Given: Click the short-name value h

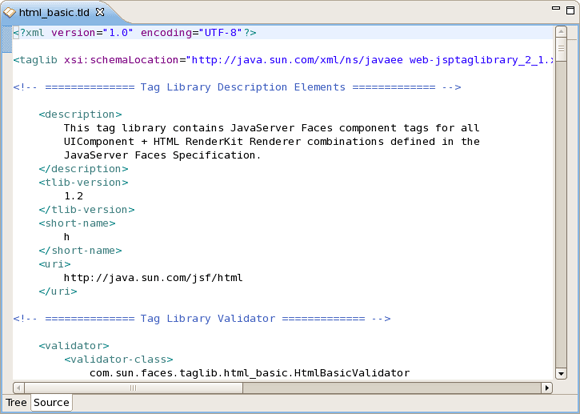Looking at the screenshot, I should [67, 237].
